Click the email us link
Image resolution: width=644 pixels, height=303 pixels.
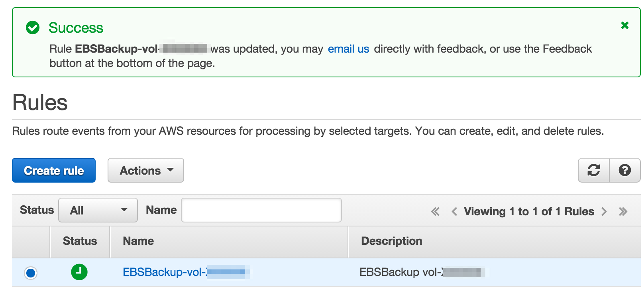point(348,49)
